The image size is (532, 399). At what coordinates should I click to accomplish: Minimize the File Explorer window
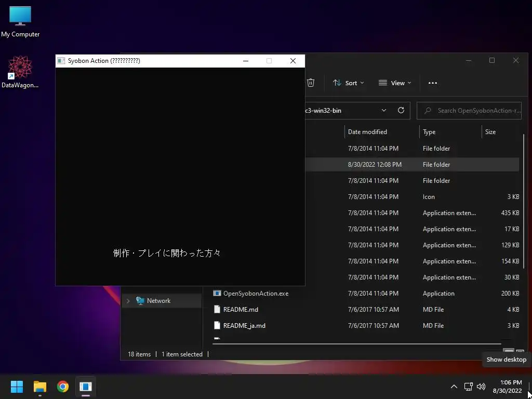tap(469, 60)
